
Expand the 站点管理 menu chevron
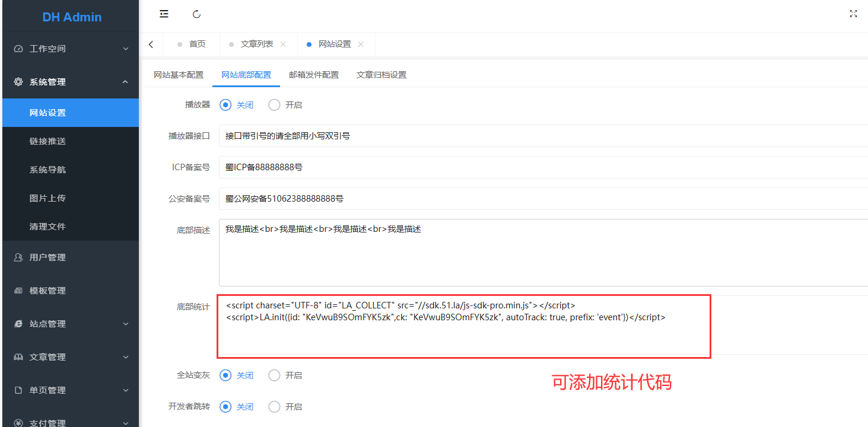tap(125, 324)
